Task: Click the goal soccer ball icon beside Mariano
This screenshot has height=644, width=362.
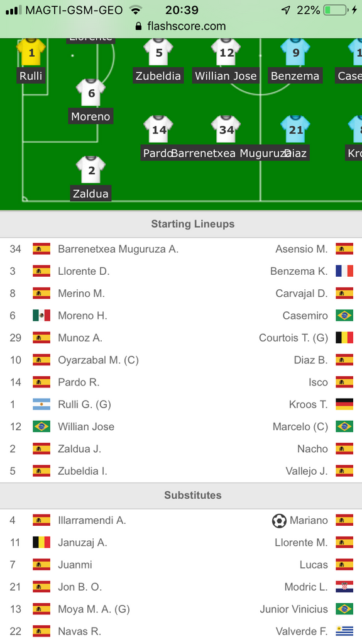Action: tap(279, 521)
